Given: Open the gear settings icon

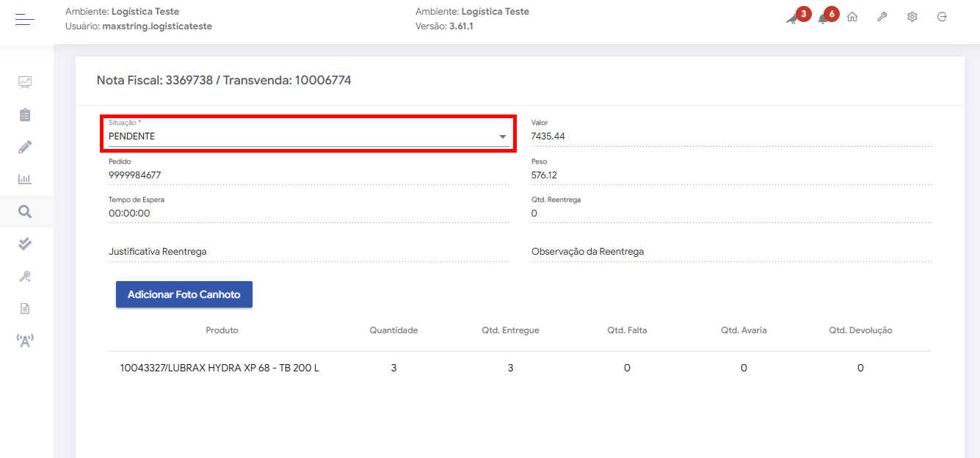Looking at the screenshot, I should coord(912,17).
